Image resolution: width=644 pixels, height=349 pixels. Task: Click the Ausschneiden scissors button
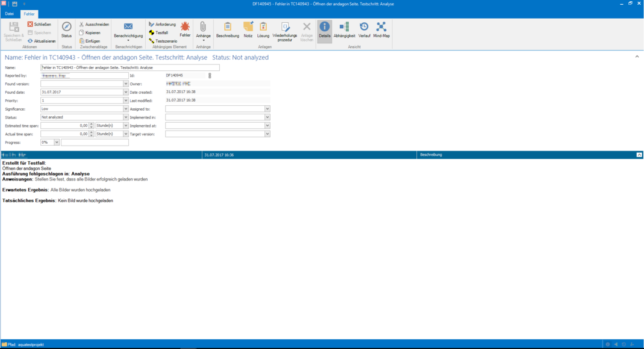[93, 25]
